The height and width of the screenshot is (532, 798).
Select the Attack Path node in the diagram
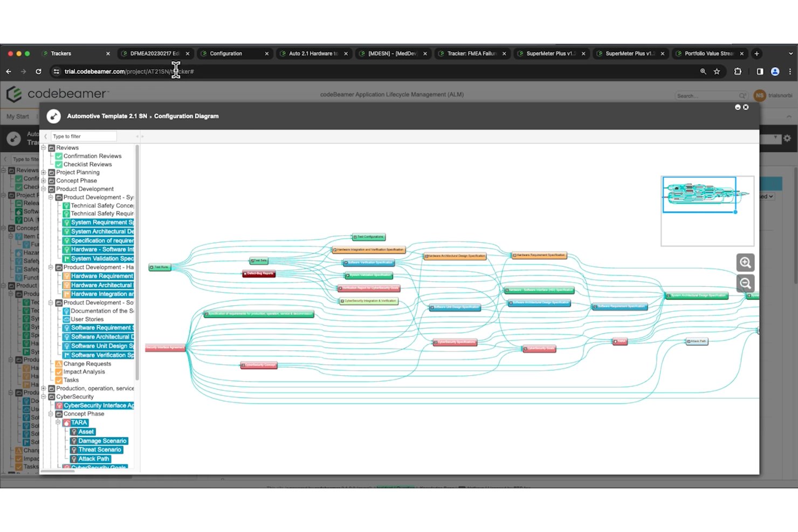click(696, 341)
